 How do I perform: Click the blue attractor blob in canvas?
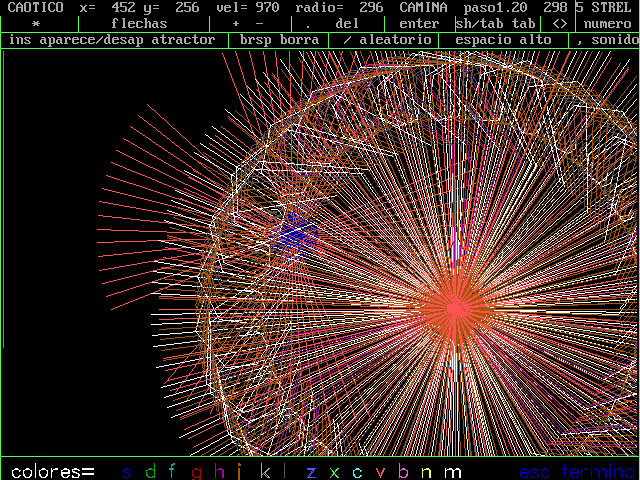tap(295, 235)
